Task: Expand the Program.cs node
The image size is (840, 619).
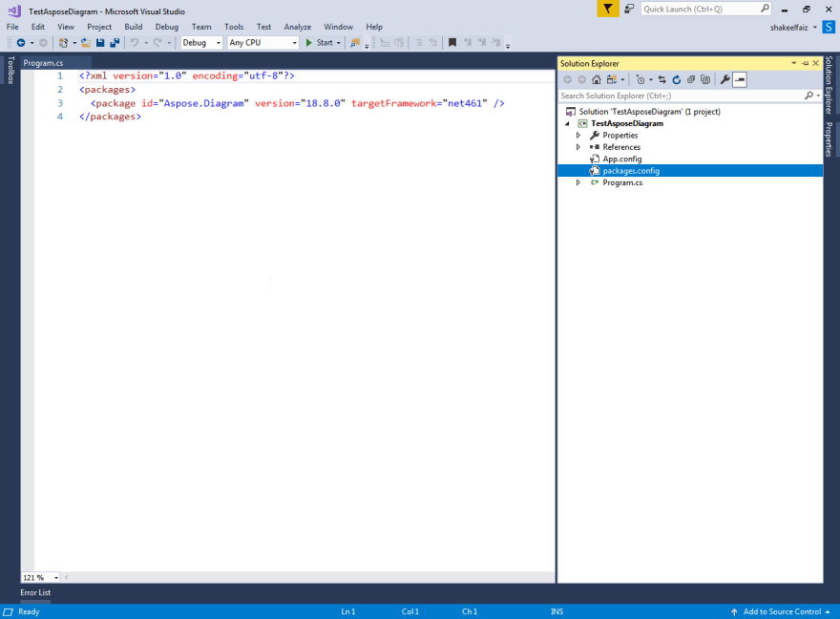Action: [x=578, y=182]
